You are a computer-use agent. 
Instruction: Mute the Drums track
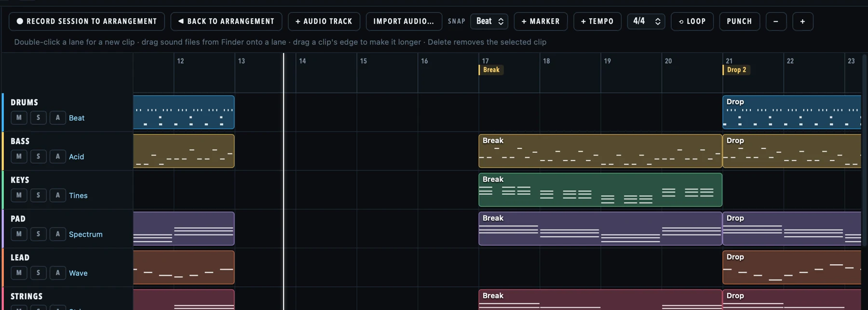[19, 118]
